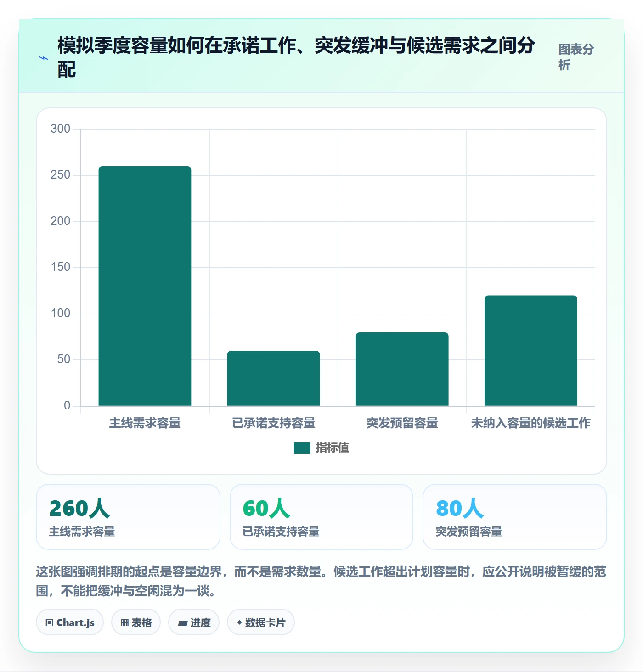The height and width of the screenshot is (672, 643).
Task: Open the 60人 已承诺支持容量 card
Action: (321, 517)
